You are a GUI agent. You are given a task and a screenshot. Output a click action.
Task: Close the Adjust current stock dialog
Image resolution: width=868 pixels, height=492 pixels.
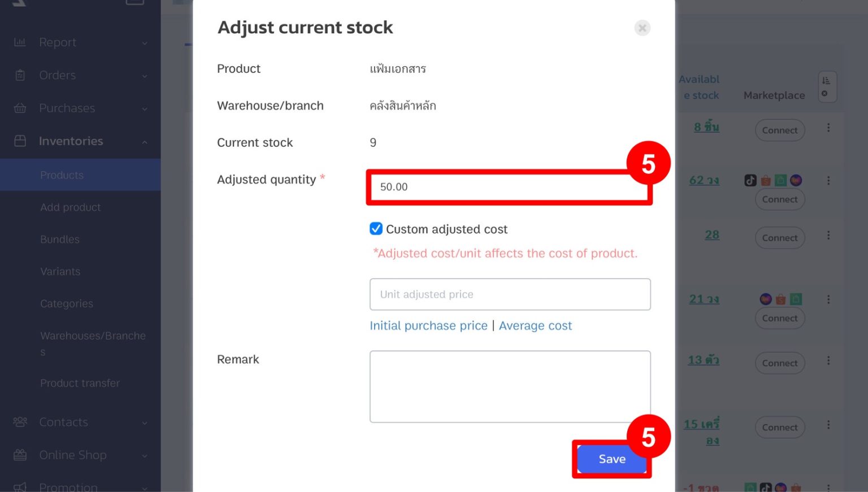point(642,28)
